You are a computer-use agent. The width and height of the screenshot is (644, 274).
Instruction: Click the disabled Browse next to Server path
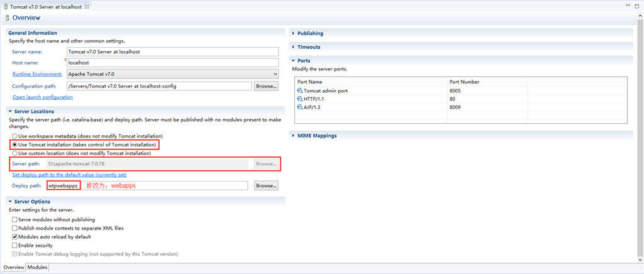pyautogui.click(x=266, y=163)
